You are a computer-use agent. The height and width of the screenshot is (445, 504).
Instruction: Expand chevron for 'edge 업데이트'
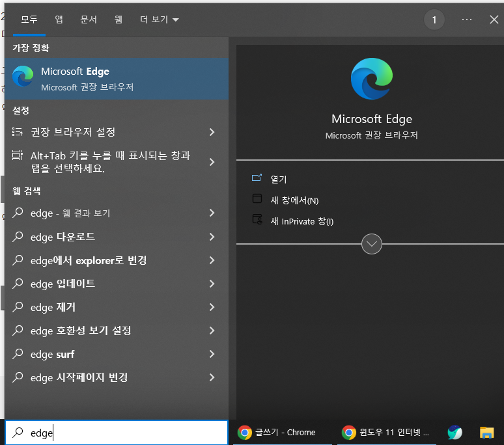[212, 284]
